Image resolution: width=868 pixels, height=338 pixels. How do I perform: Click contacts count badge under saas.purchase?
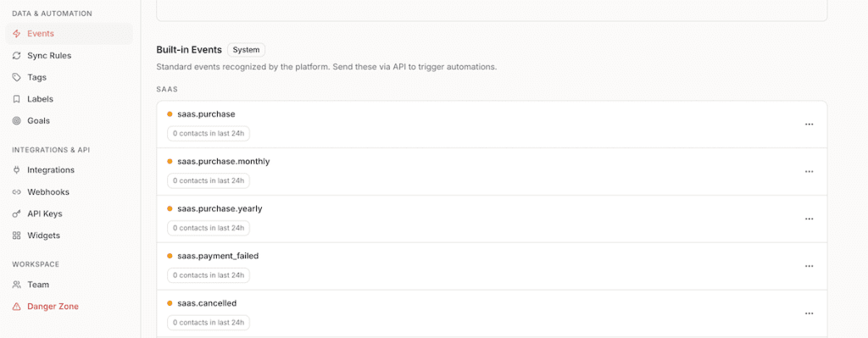209,133
